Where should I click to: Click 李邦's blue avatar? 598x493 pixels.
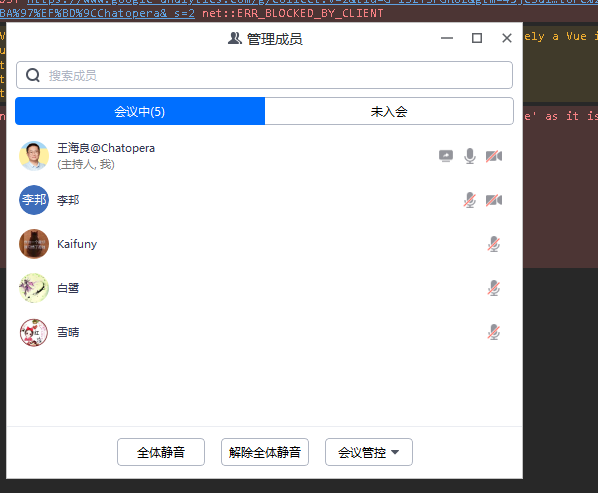pos(34,200)
